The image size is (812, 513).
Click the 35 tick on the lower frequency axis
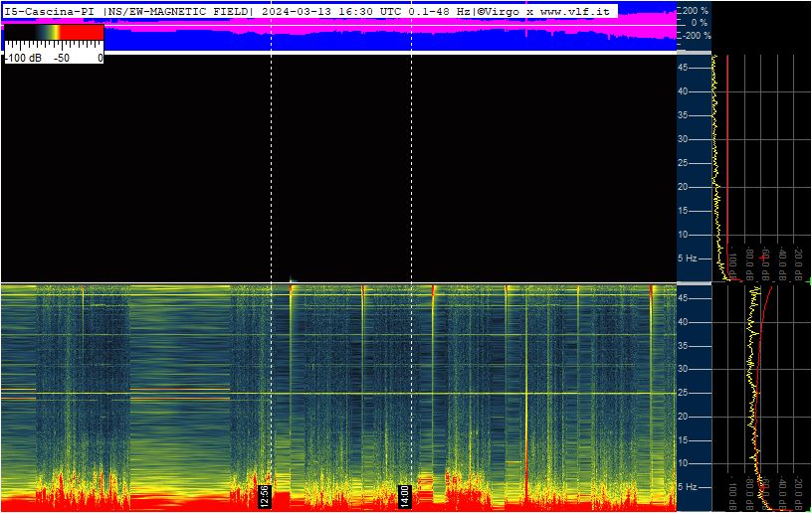(x=683, y=345)
